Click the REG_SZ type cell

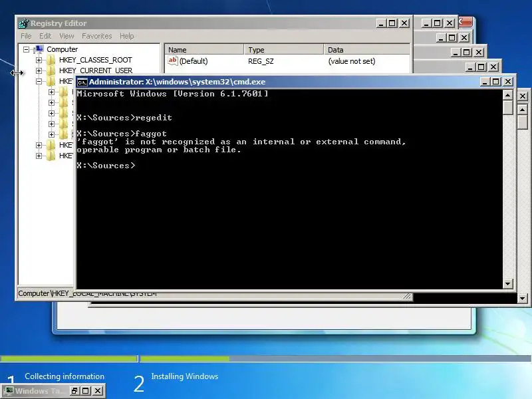[x=261, y=61]
